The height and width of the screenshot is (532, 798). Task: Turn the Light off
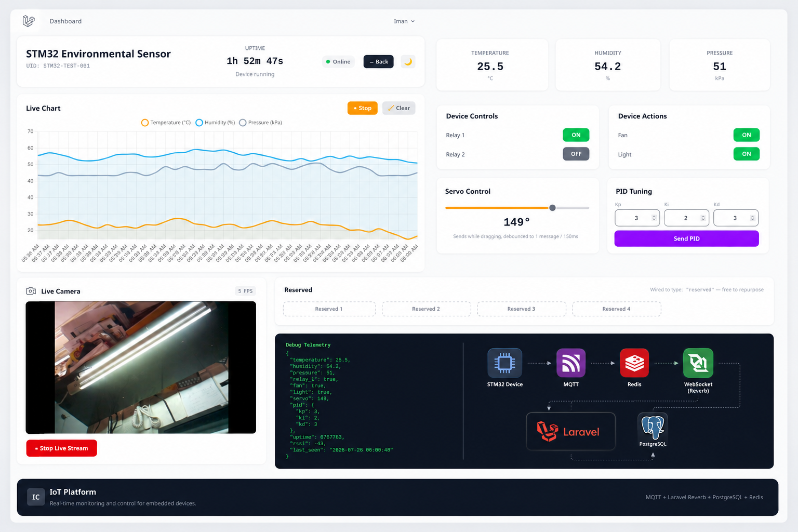click(x=747, y=154)
